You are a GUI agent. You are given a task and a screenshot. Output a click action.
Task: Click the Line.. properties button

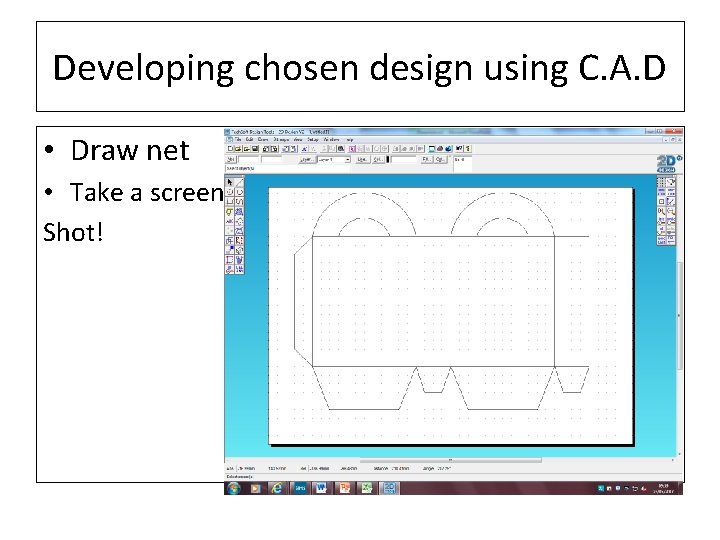pos(362,160)
